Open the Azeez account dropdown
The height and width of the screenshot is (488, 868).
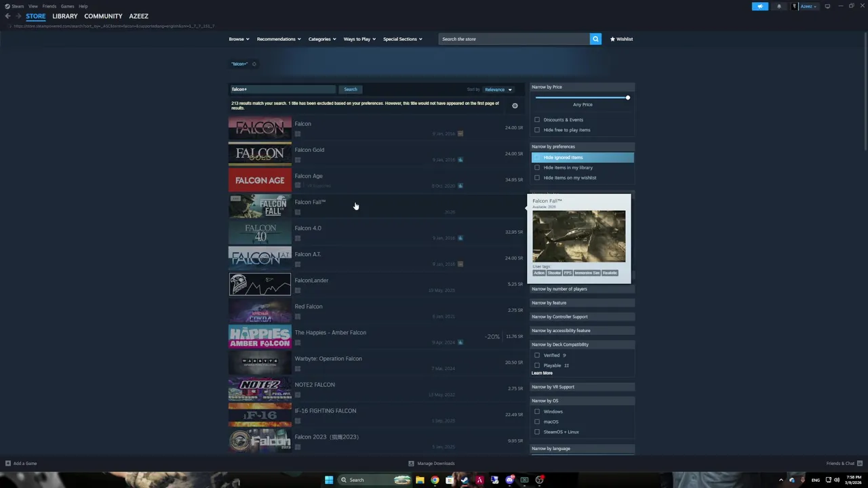tap(808, 6)
